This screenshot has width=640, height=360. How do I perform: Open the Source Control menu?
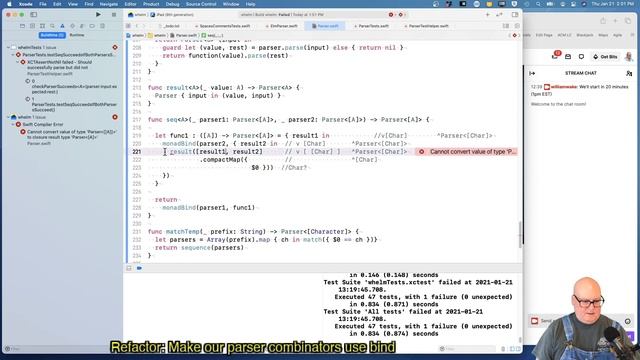(x=201, y=4)
